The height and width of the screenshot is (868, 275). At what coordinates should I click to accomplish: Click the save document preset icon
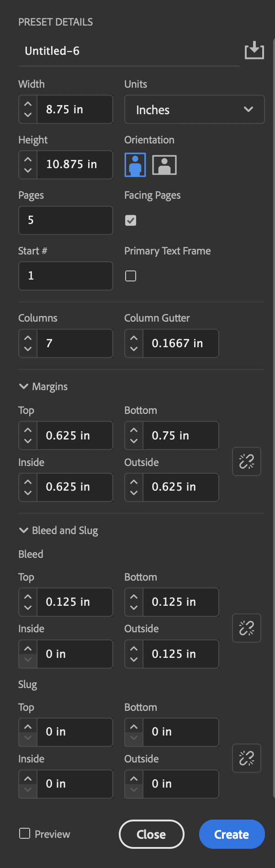254,50
